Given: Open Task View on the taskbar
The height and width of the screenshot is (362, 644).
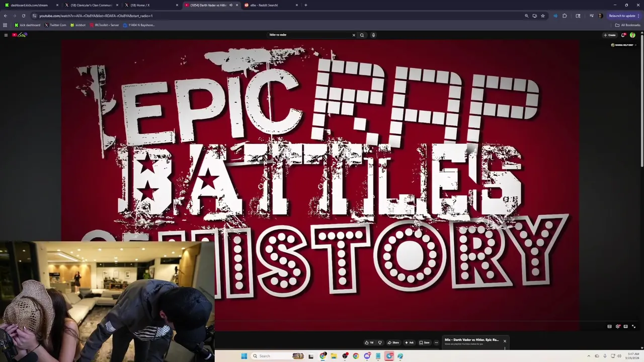Looking at the screenshot, I should [311, 356].
